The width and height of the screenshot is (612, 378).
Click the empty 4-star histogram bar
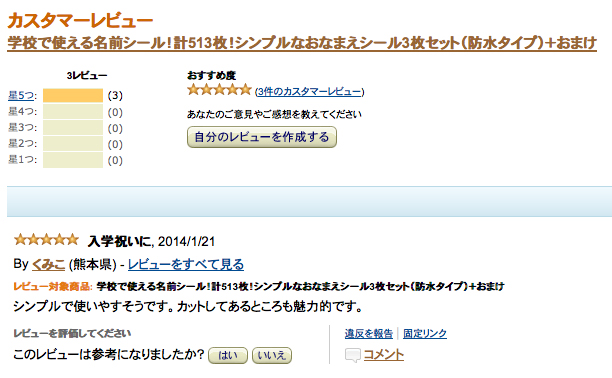(x=73, y=112)
